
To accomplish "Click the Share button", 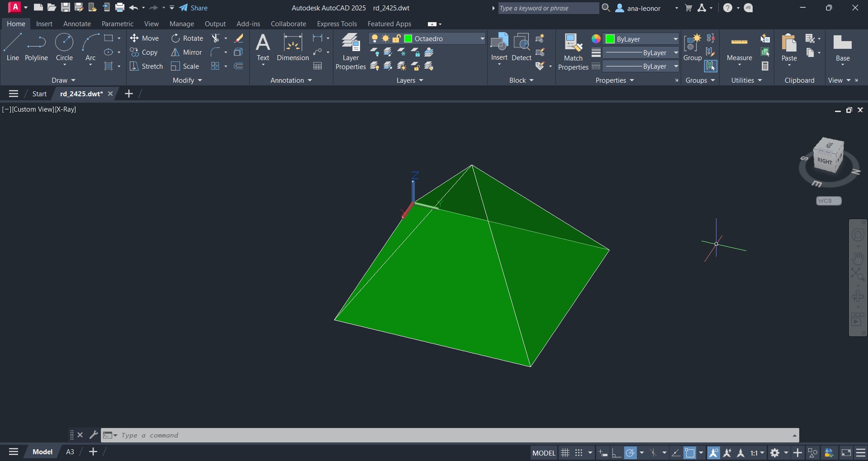I will [194, 8].
